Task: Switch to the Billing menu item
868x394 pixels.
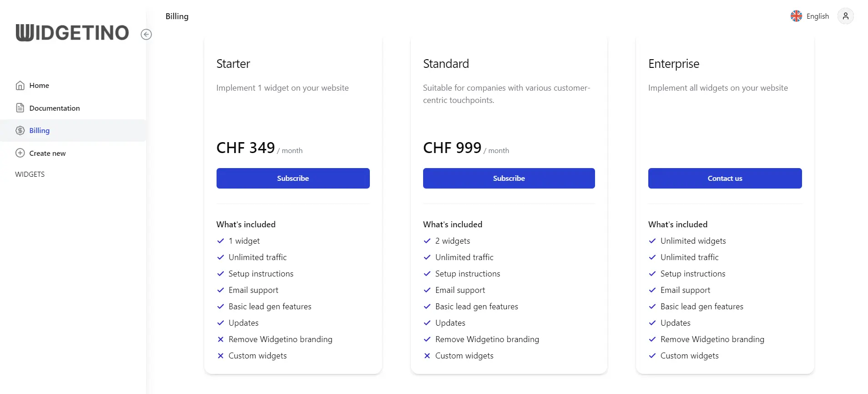Action: point(39,130)
